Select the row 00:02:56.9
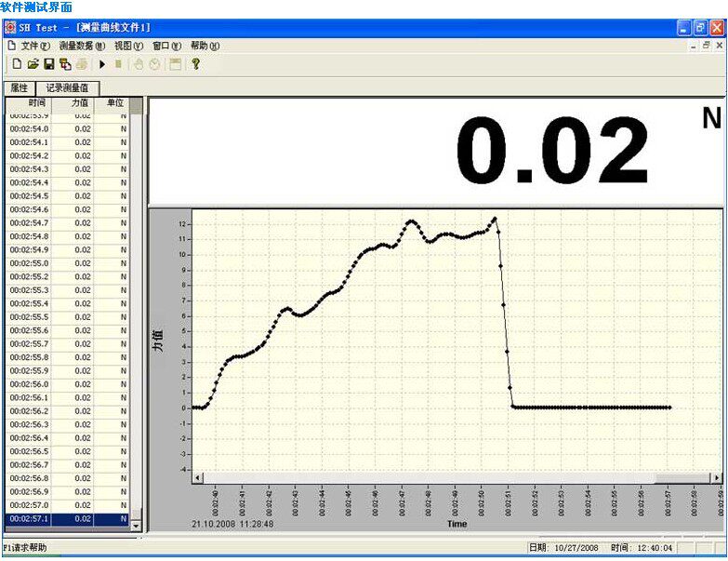 67,491
